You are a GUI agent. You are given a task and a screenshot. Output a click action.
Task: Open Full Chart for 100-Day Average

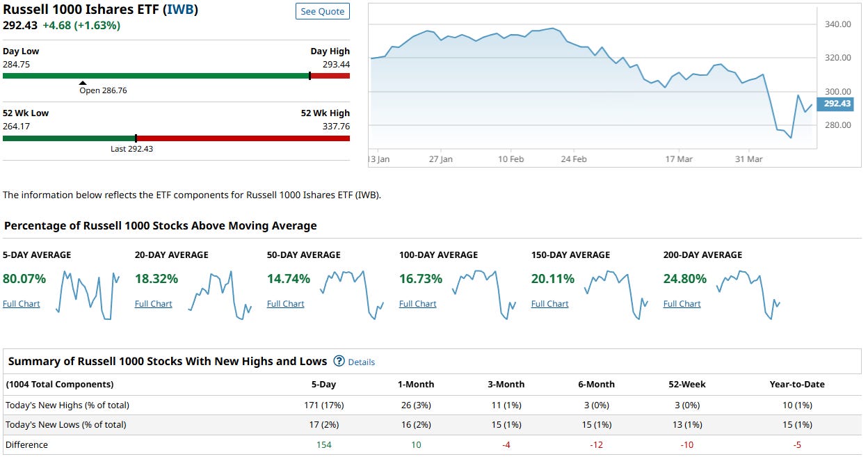(x=418, y=304)
